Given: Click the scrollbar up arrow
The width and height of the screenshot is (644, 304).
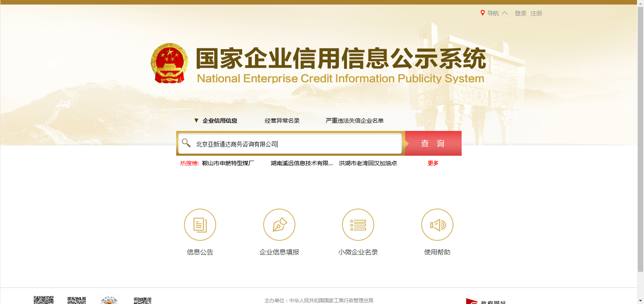Looking at the screenshot, I should pyautogui.click(x=640, y=3).
